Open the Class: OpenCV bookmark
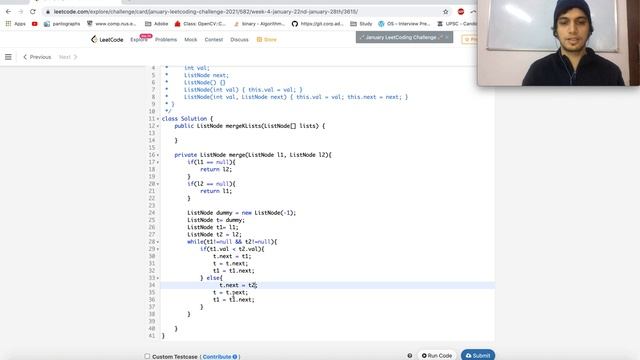The width and height of the screenshot is (640, 360). (x=200, y=24)
